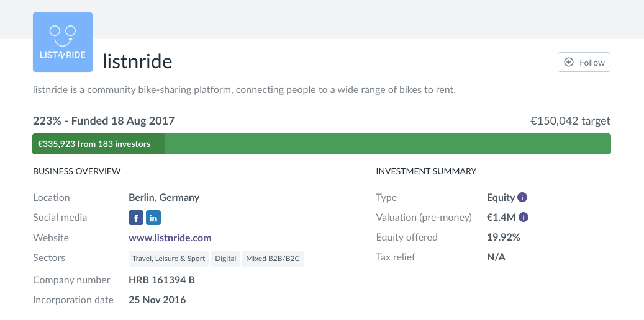Image resolution: width=644 pixels, height=320 pixels.
Task: Click the Investment Summary section heading
Action: click(426, 171)
